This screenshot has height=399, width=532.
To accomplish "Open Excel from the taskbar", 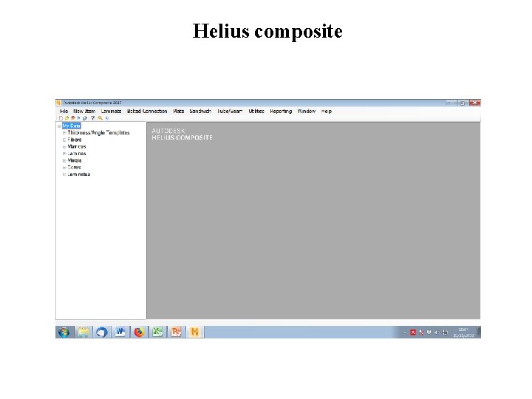I will tap(157, 332).
